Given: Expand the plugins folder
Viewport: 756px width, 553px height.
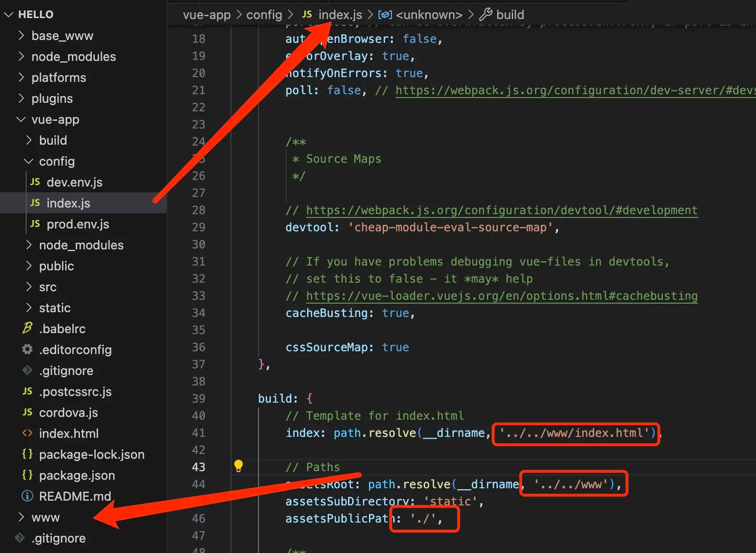Looking at the screenshot, I should tap(20, 99).
